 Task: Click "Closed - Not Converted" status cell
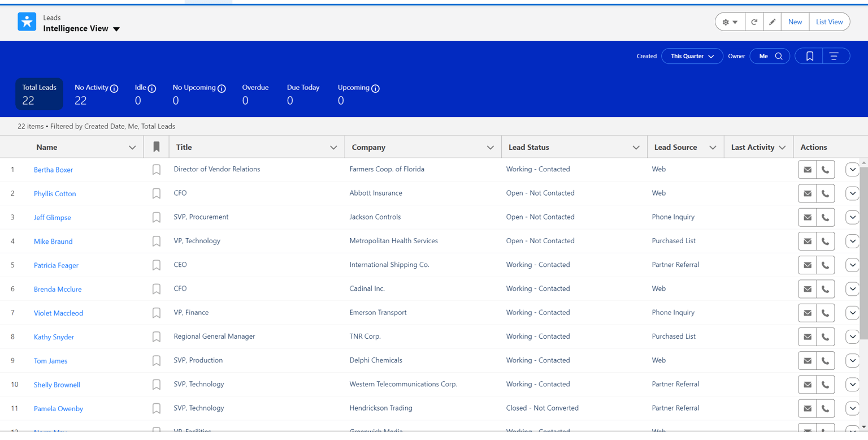pyautogui.click(x=542, y=408)
